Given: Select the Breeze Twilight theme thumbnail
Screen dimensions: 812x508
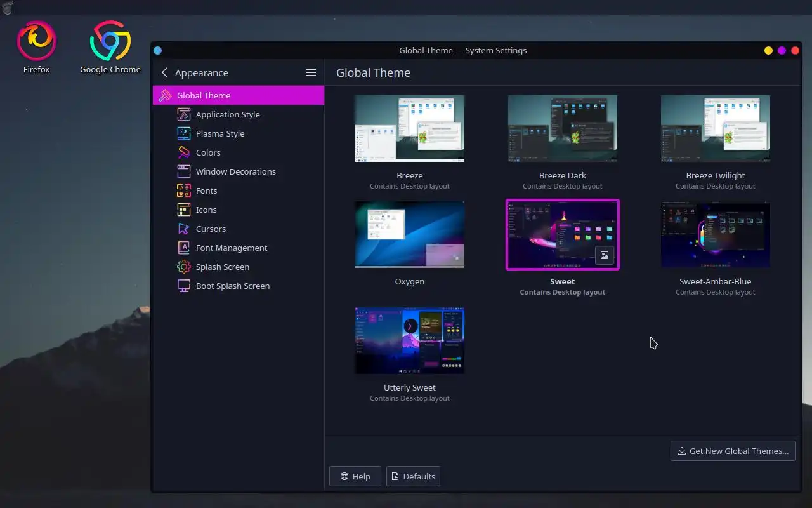Looking at the screenshot, I should point(716,129).
